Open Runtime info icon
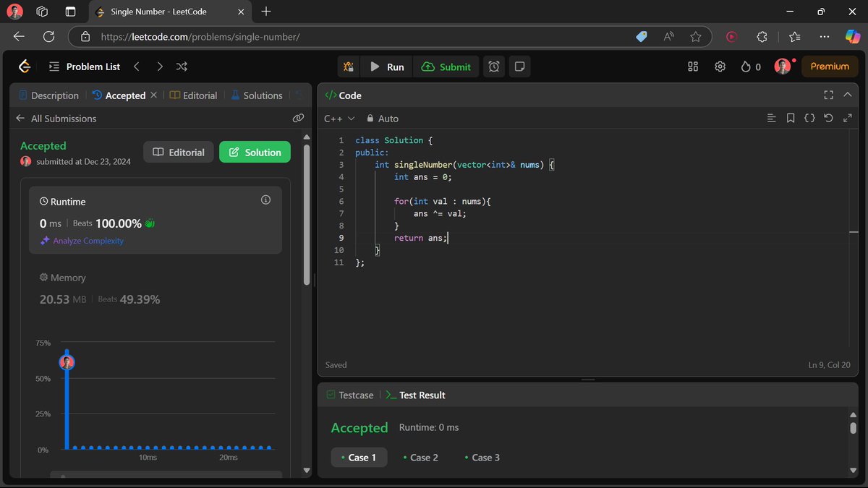The width and height of the screenshot is (868, 488). tap(265, 200)
